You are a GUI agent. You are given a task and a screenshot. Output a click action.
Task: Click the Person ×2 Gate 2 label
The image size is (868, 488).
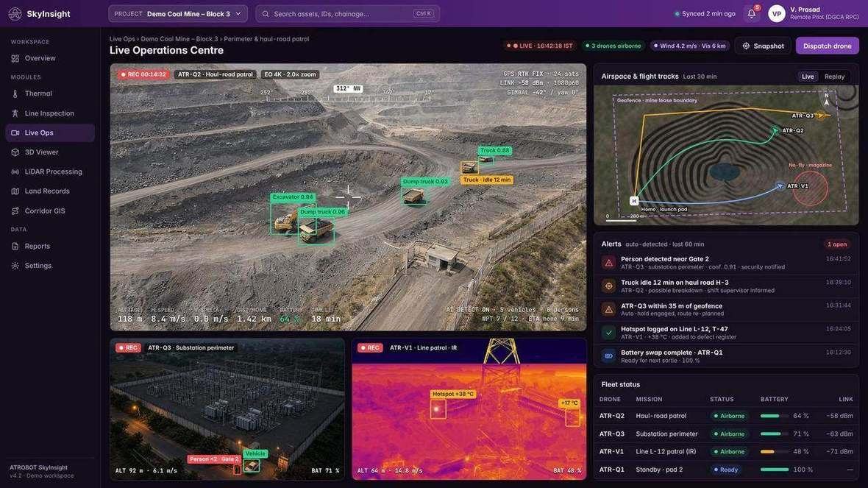click(213, 459)
